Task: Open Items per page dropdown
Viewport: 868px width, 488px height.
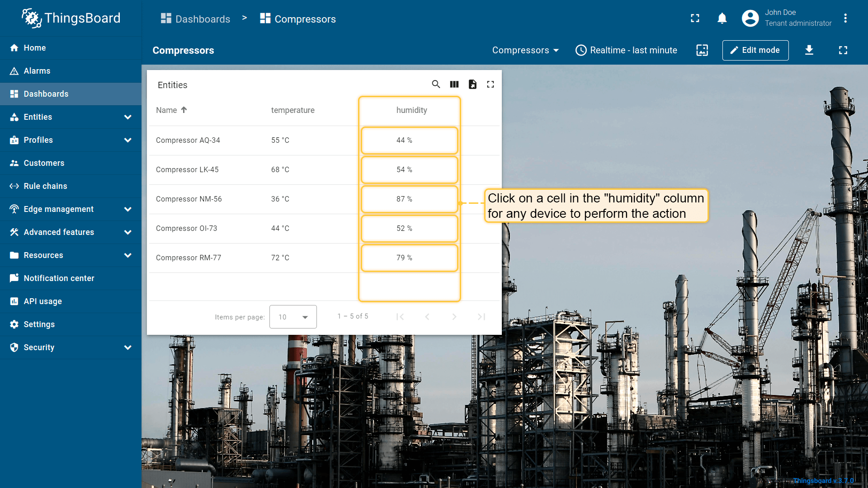Action: click(x=293, y=317)
